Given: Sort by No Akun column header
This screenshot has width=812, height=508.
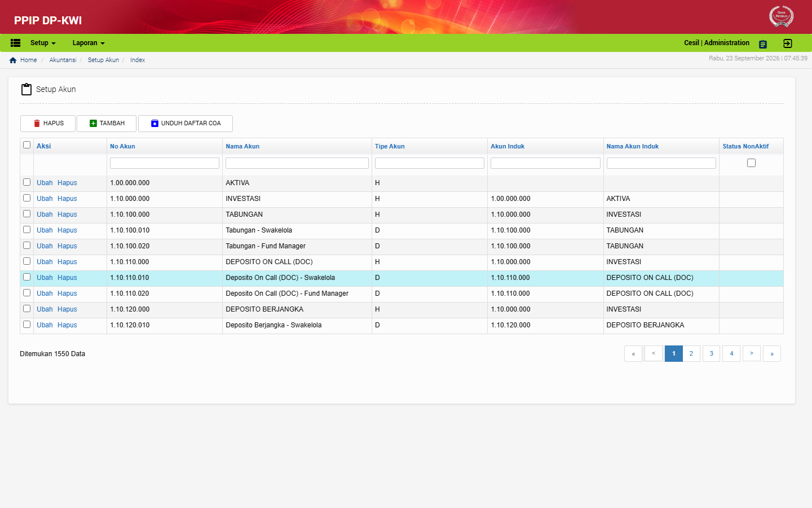Looking at the screenshot, I should [122, 146].
